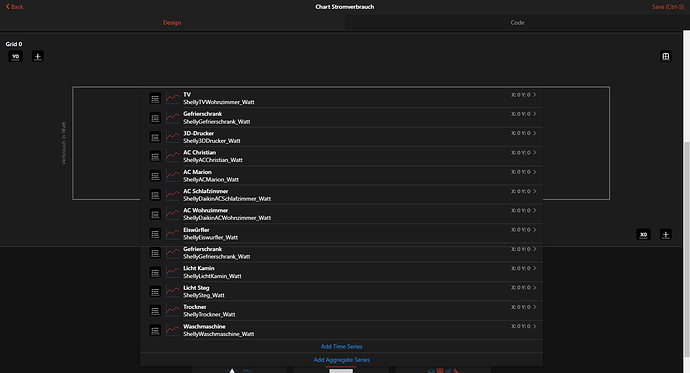
Task: Add a Y axis with plus icon beside Y0
Action: pyautogui.click(x=38, y=56)
